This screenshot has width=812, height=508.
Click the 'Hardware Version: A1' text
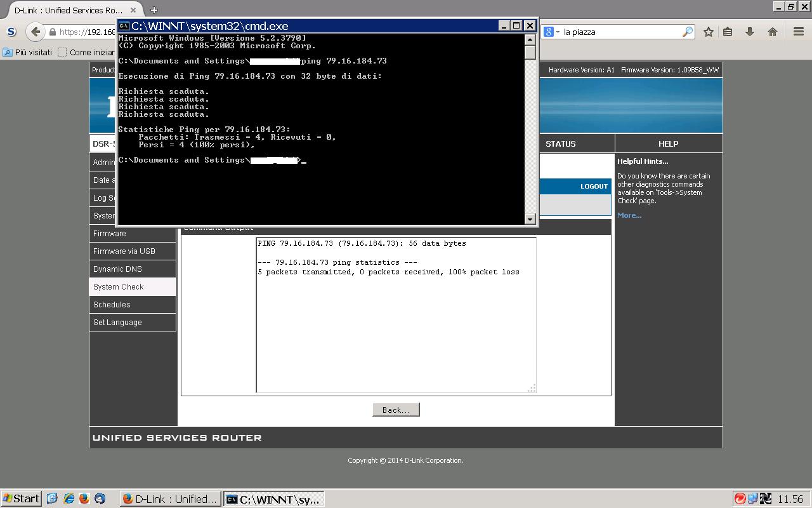point(582,70)
